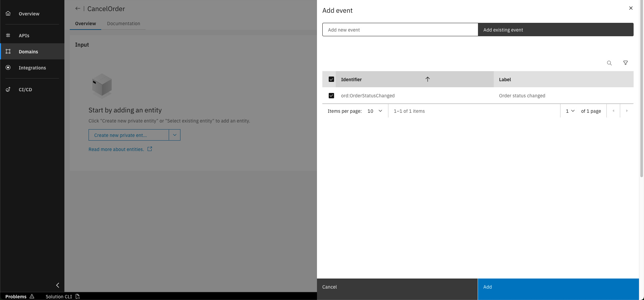The image size is (644, 300).
Task: Click Create new private entity button
Action: pyautogui.click(x=129, y=135)
